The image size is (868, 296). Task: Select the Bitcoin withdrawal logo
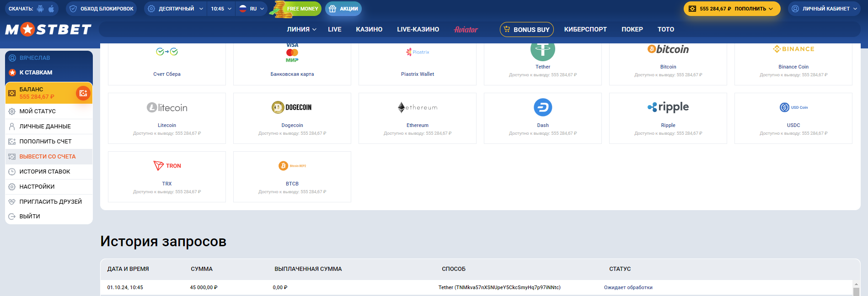(668, 49)
